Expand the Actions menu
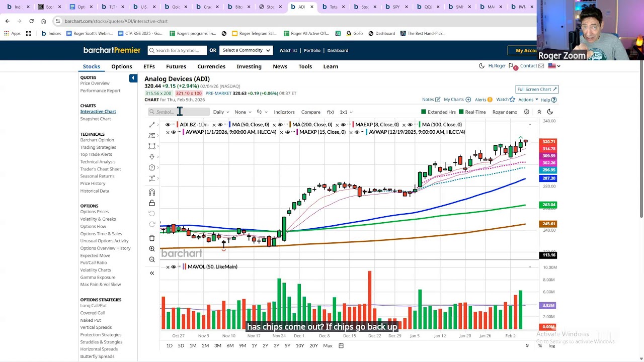This screenshot has width=644, height=362. (x=528, y=100)
